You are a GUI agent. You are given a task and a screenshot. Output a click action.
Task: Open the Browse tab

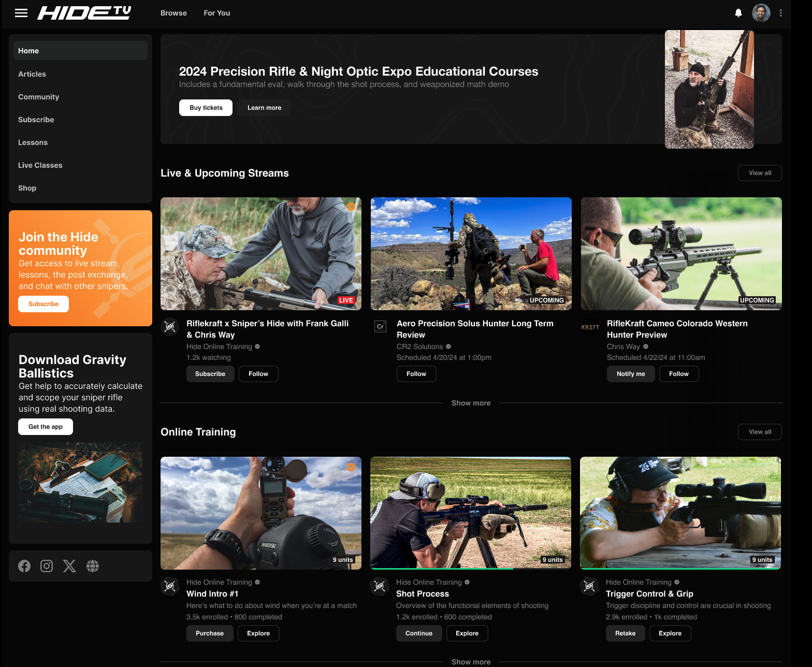coord(173,13)
